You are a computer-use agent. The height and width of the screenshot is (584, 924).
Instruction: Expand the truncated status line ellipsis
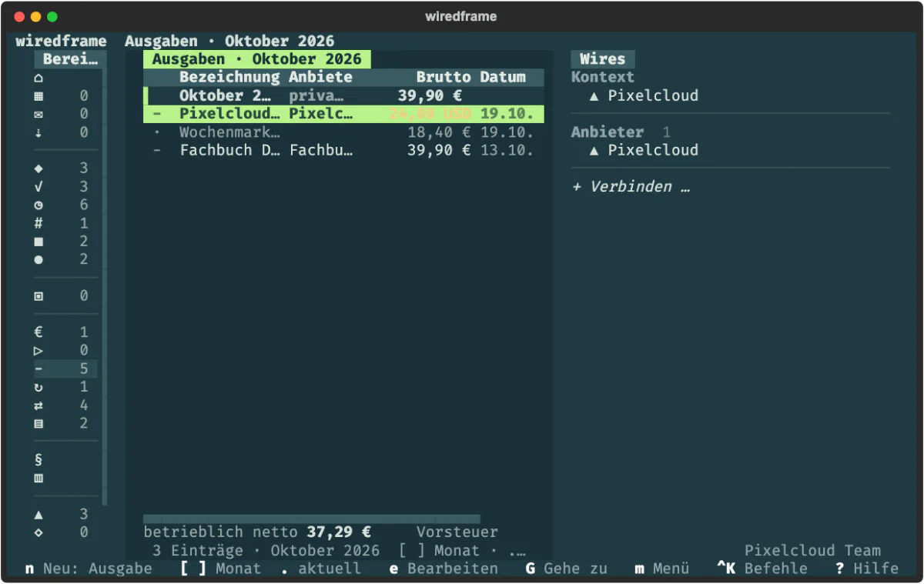517,551
